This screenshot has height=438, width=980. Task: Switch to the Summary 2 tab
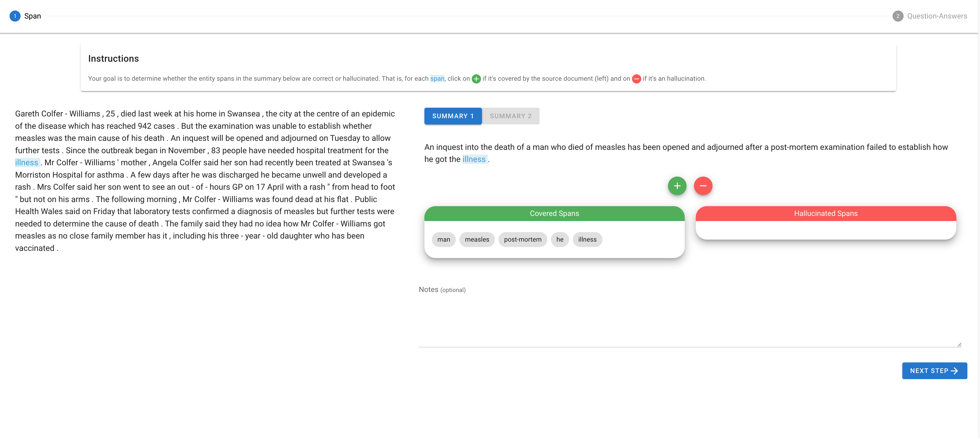coord(510,116)
